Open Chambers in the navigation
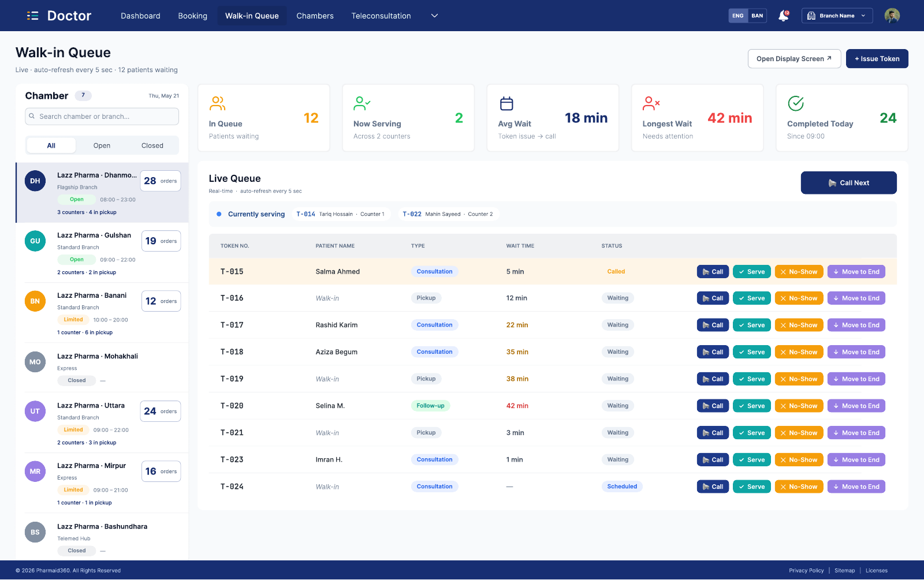Image resolution: width=924 pixels, height=580 pixels. click(315, 16)
